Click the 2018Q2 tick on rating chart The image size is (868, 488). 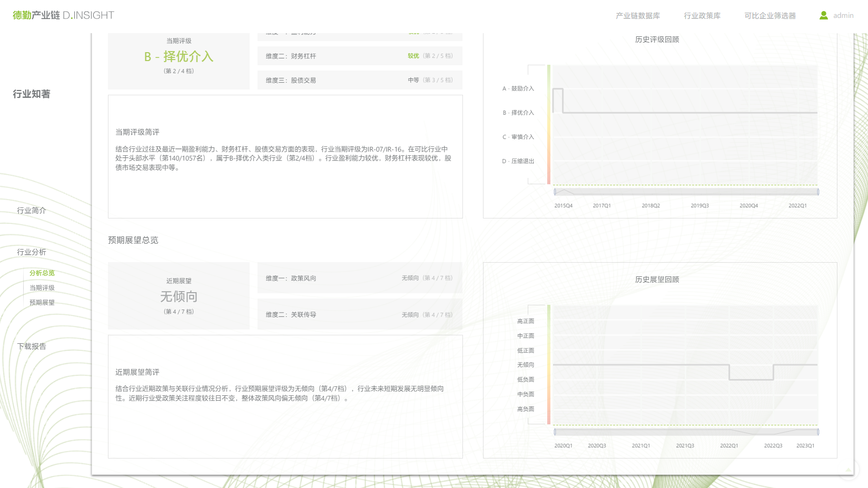[x=651, y=206]
